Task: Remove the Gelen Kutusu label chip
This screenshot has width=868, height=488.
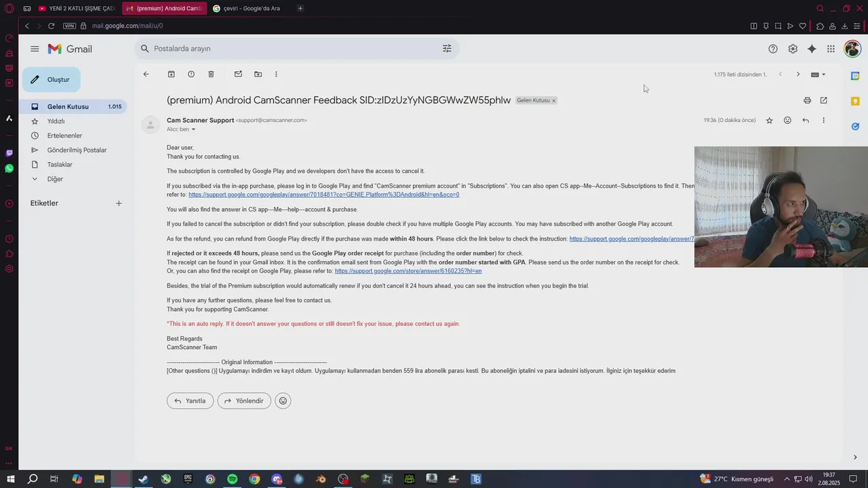Action: tap(553, 100)
